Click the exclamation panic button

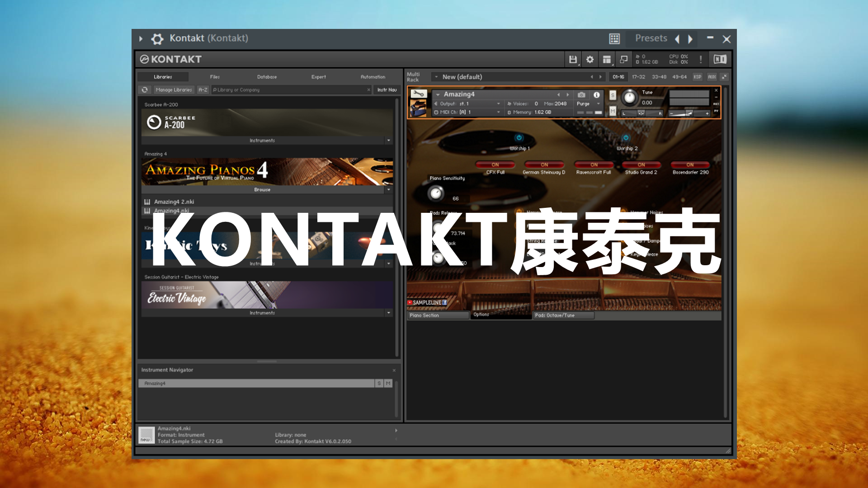click(x=701, y=59)
